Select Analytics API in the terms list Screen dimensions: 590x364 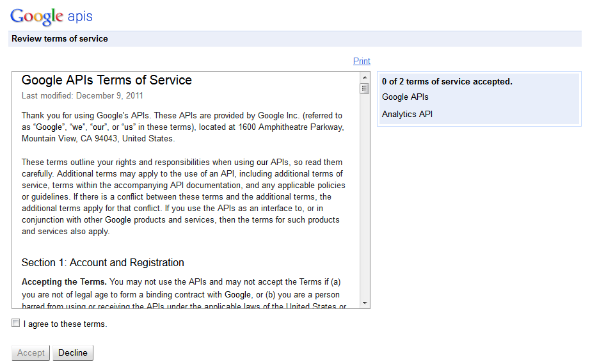point(407,115)
